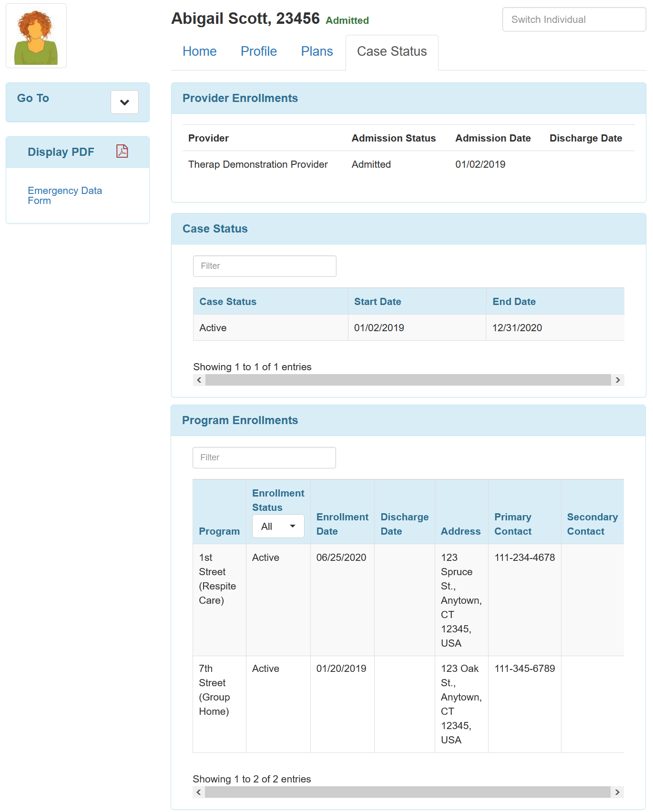The image size is (653, 812).
Task: Click the Admitted status label by name
Action: 347,20
